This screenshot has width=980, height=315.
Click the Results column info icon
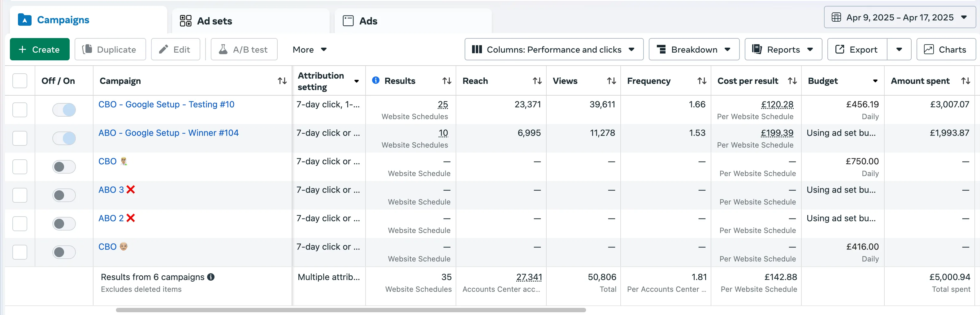tap(375, 80)
